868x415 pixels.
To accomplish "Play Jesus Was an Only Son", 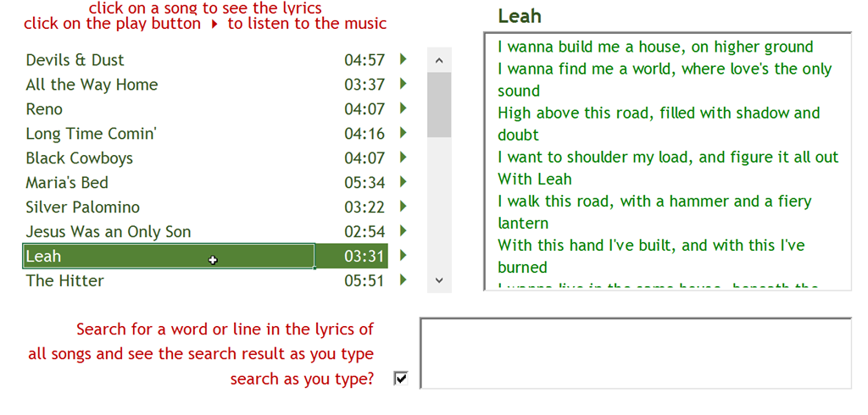I will pyautogui.click(x=403, y=230).
